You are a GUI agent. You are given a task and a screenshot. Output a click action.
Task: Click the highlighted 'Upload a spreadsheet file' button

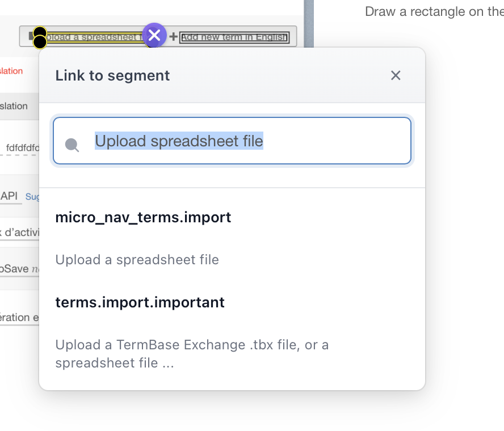pyautogui.click(x=94, y=37)
